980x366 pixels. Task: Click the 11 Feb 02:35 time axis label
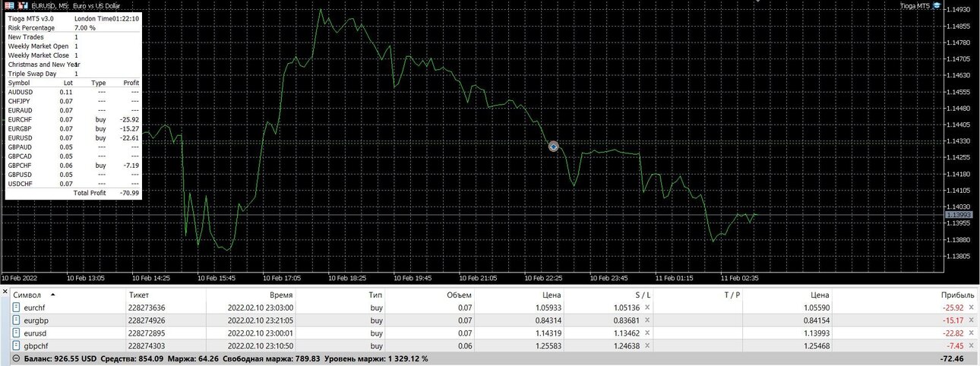[740, 278]
